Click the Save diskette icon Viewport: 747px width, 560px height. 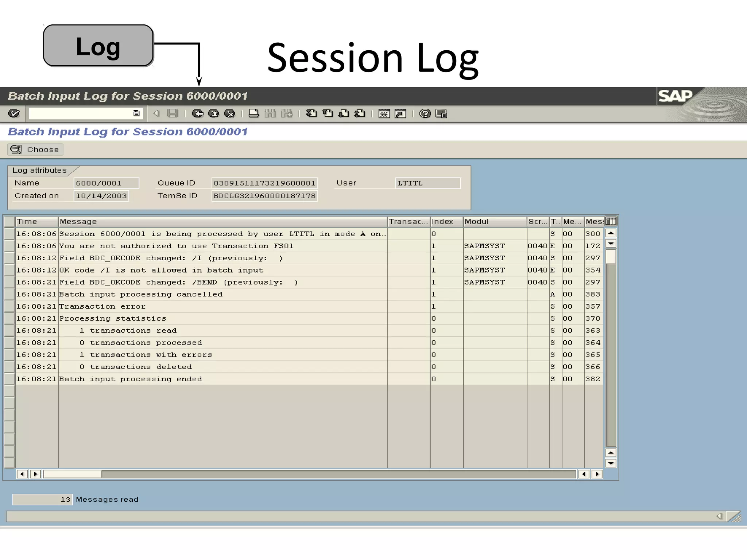[173, 113]
